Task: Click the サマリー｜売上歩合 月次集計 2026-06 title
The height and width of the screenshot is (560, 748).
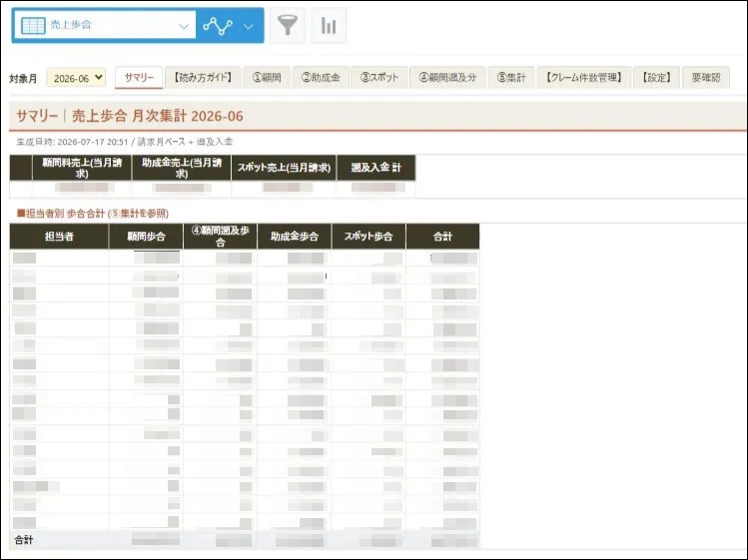Action: (130, 116)
